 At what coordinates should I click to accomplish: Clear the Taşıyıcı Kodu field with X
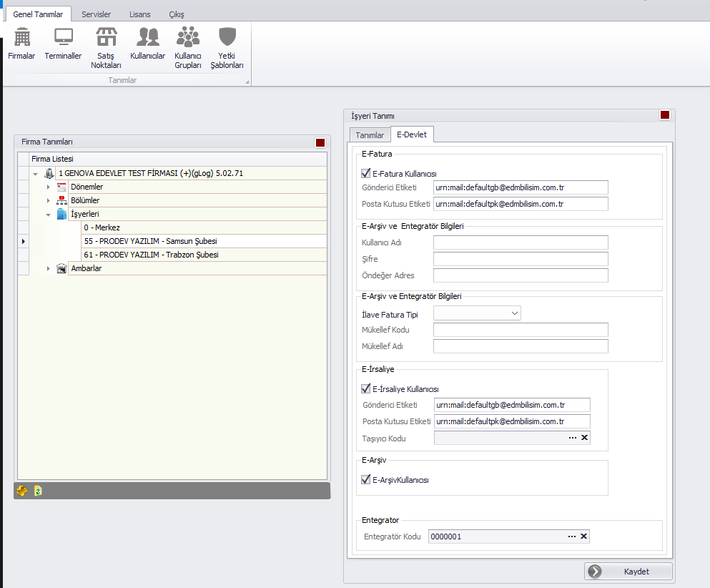583,438
